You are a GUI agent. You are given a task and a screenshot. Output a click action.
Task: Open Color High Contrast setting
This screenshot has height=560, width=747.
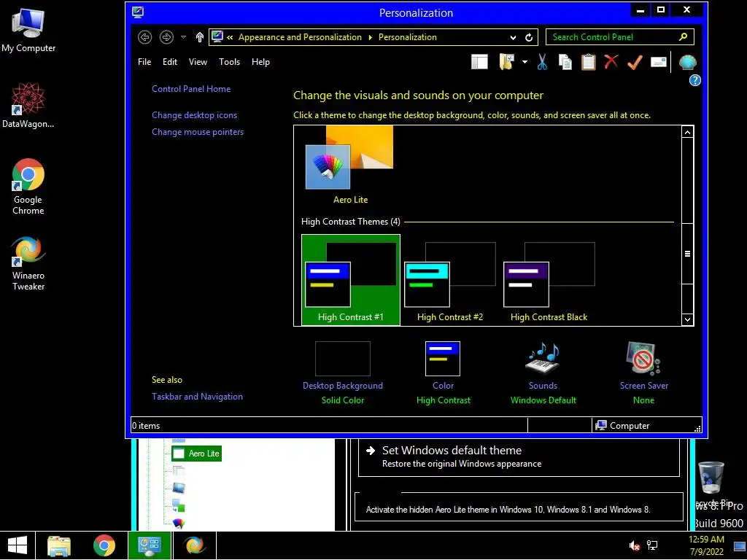443,373
